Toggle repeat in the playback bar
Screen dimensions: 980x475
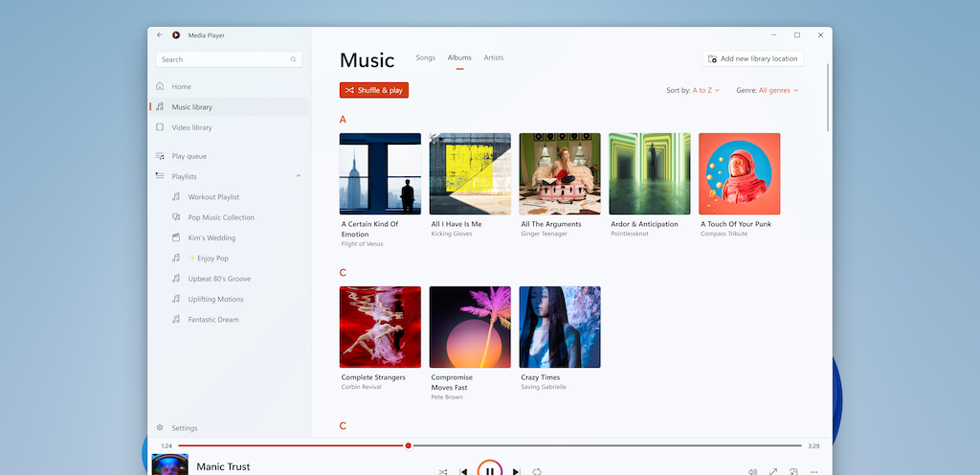pos(538,471)
